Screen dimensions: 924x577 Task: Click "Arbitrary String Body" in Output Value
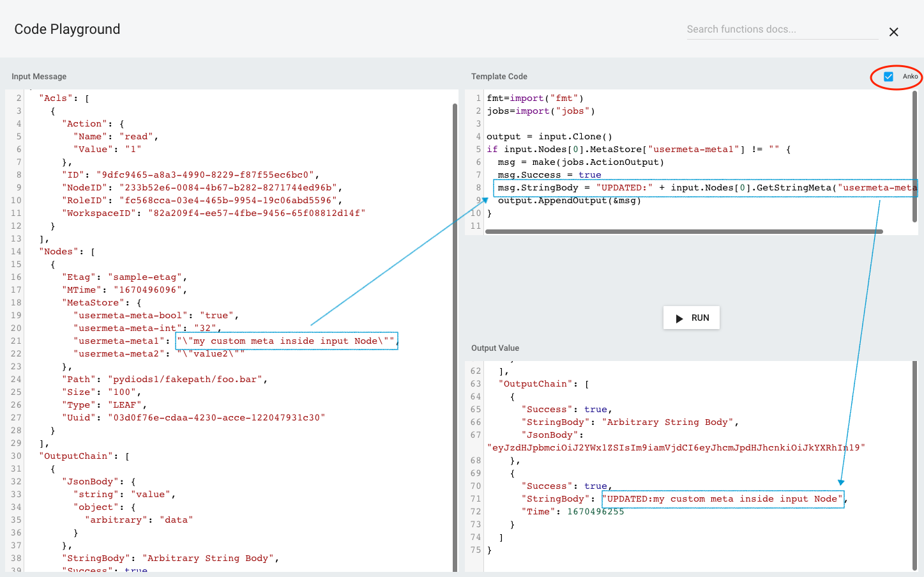667,422
